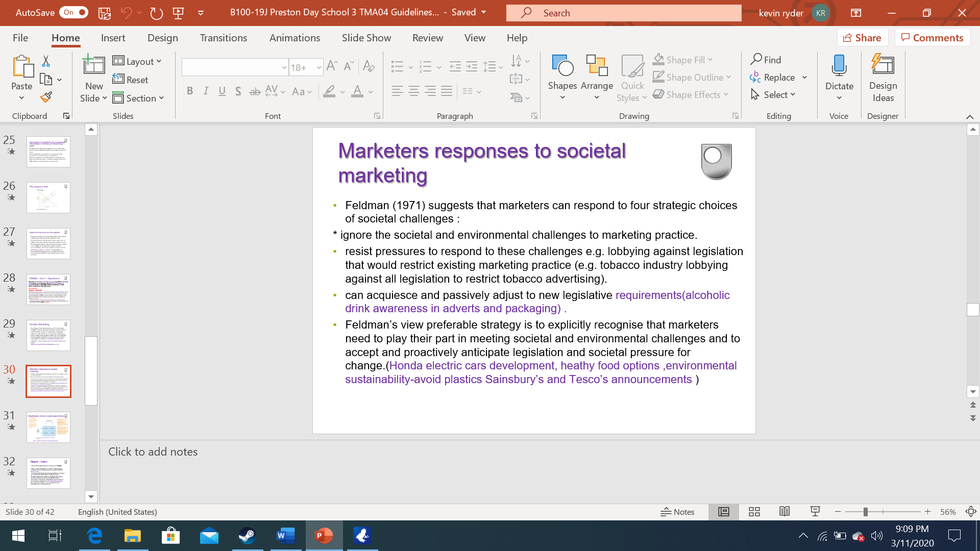Open the File menu

click(20, 38)
